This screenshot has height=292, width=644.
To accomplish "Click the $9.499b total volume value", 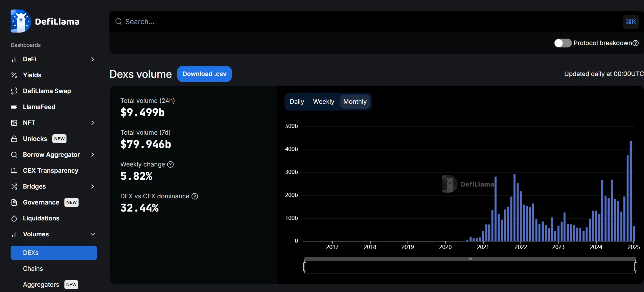I will [x=142, y=112].
